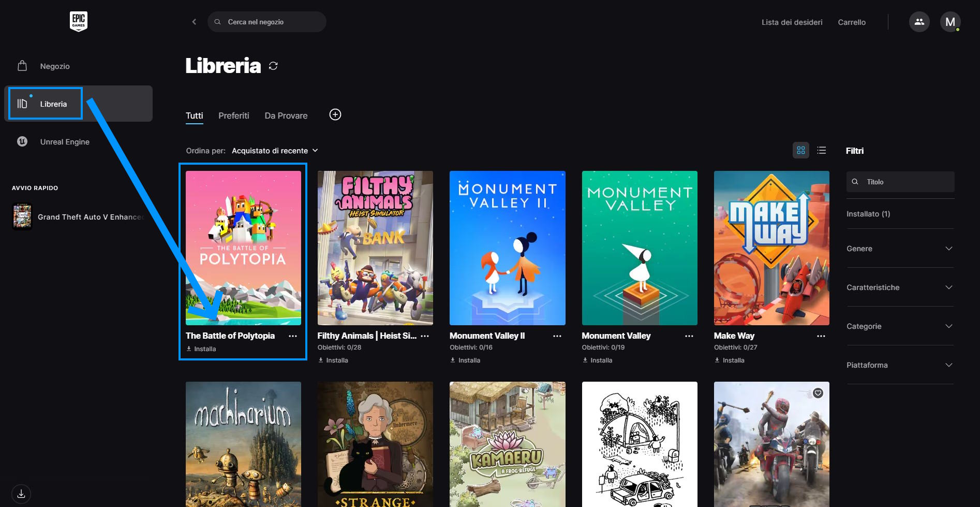Open the Machinarium cover art
This screenshot has height=507, width=980.
[x=243, y=444]
